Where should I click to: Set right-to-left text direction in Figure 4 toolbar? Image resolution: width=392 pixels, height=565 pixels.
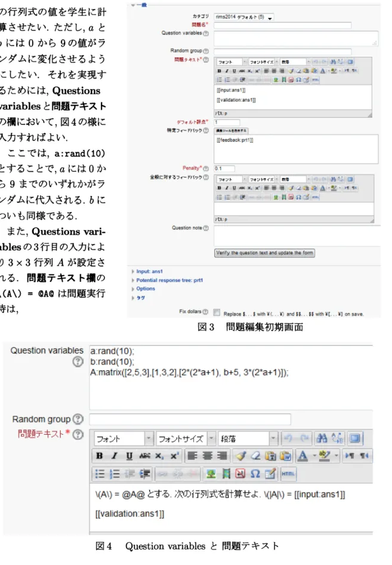[x=365, y=456]
